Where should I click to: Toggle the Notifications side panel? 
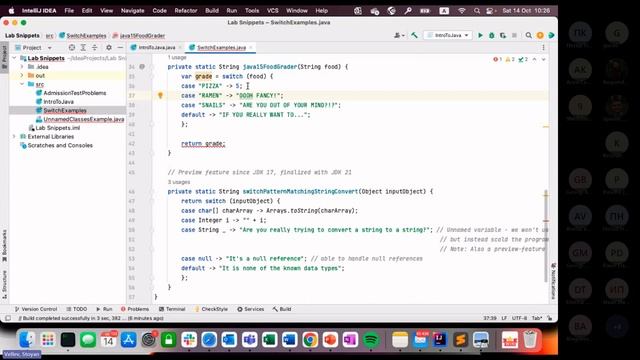[x=553, y=281]
